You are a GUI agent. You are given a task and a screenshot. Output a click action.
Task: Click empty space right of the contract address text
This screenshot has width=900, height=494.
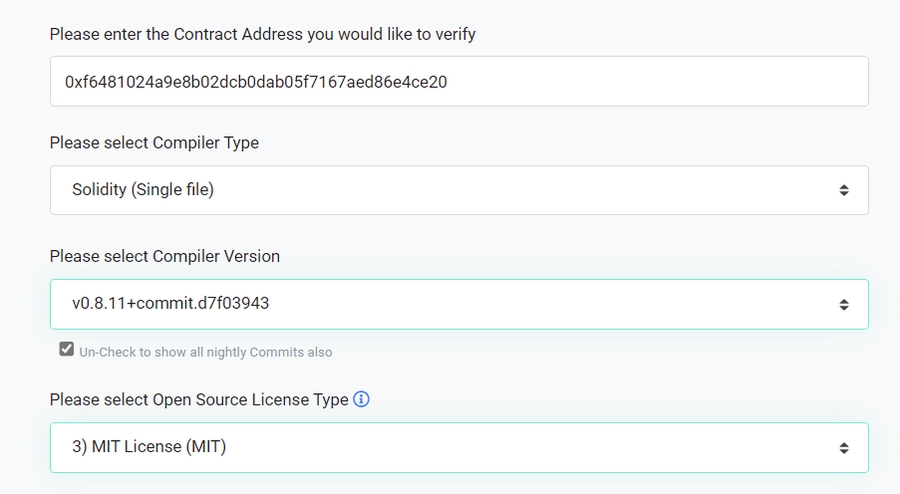click(x=650, y=81)
